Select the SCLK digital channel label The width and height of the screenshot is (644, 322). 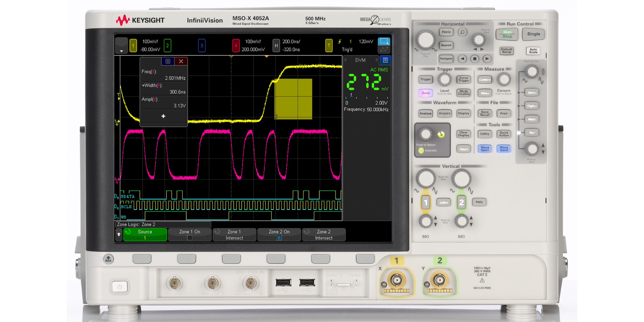(126, 207)
